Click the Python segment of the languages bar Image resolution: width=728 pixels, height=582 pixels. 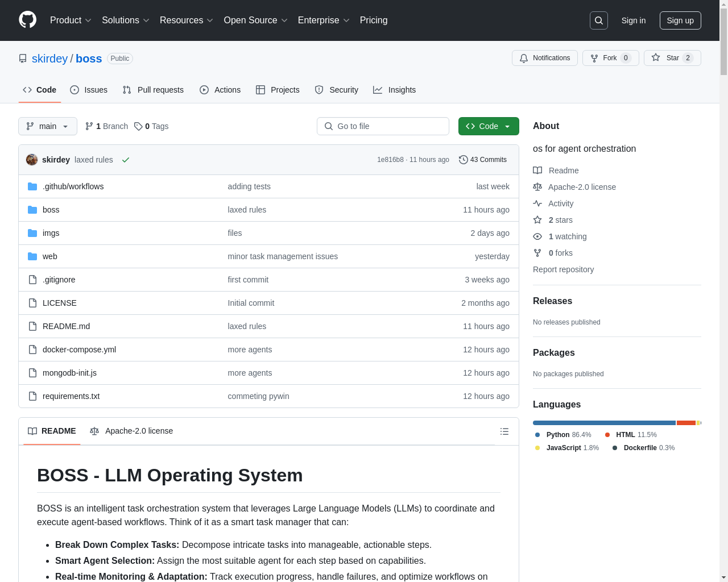click(x=604, y=423)
